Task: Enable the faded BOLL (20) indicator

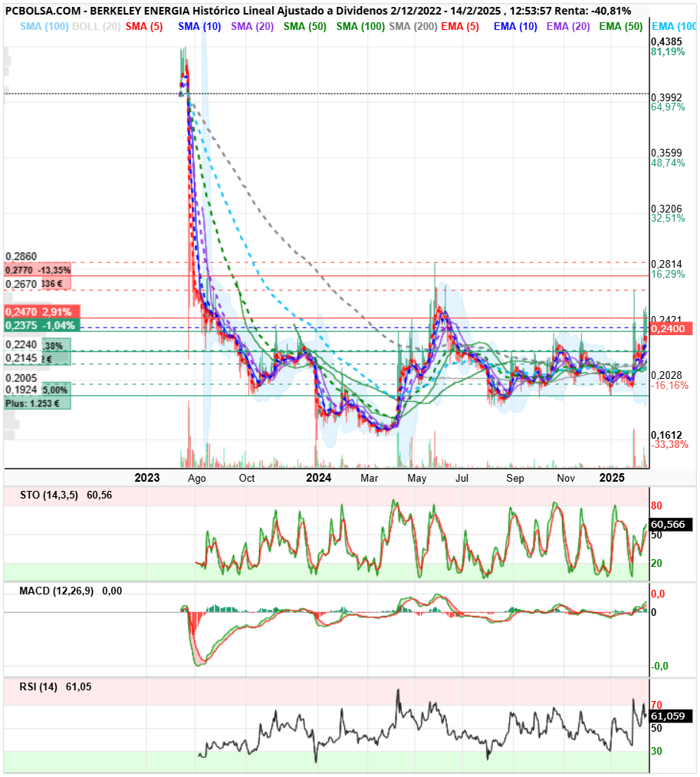Action: tap(96, 26)
